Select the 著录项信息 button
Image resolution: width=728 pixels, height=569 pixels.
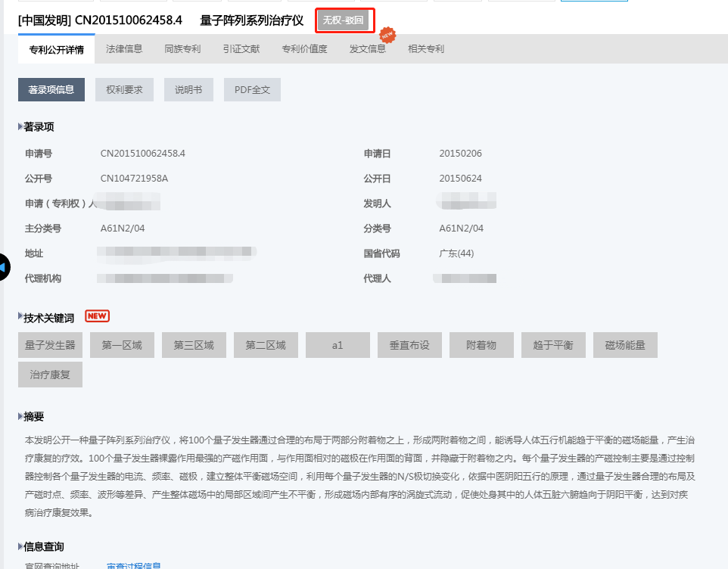51,89
